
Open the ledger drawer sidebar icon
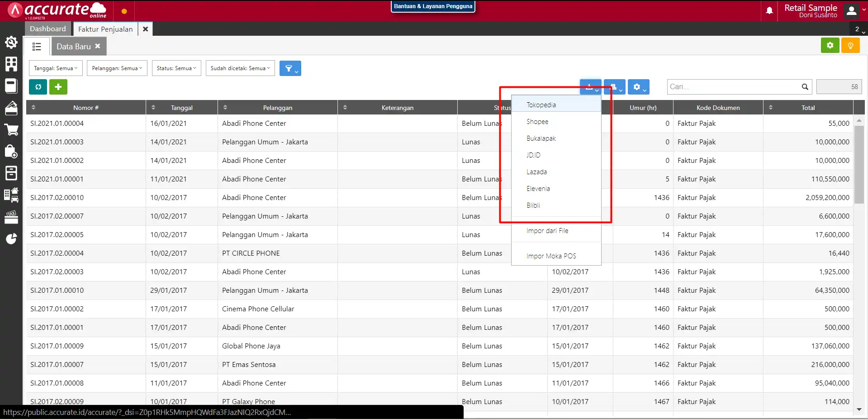coord(11,173)
